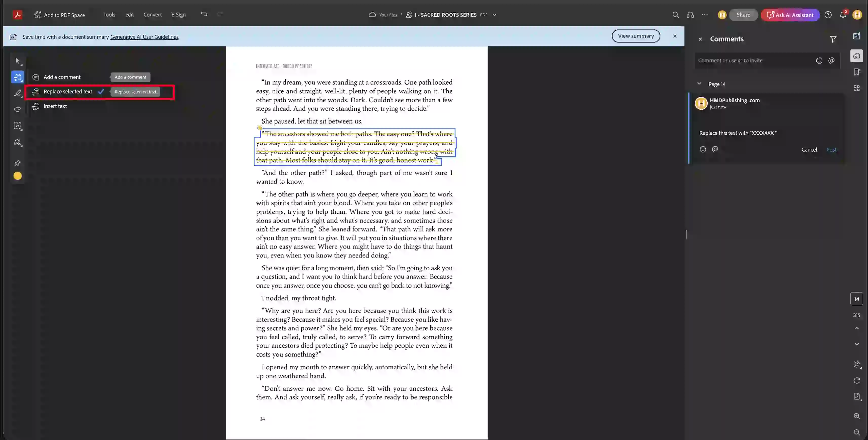
Task: Zoom out of the document
Action: pos(857,433)
